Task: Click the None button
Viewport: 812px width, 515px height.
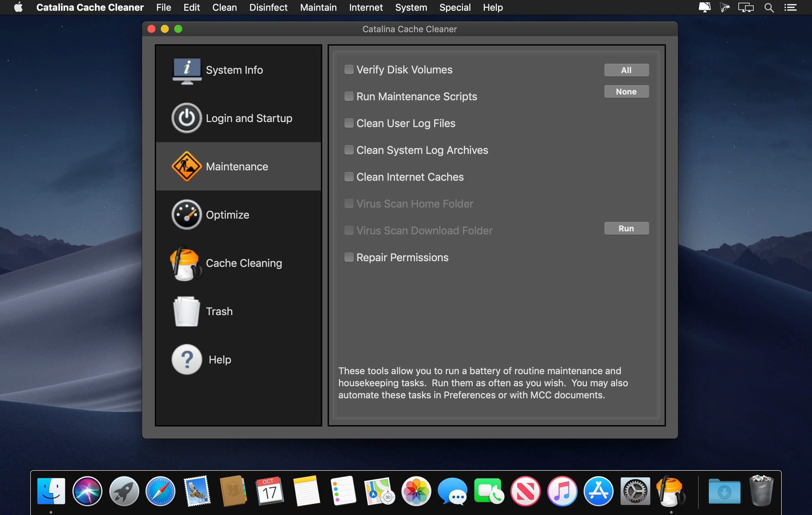Action: [x=626, y=92]
